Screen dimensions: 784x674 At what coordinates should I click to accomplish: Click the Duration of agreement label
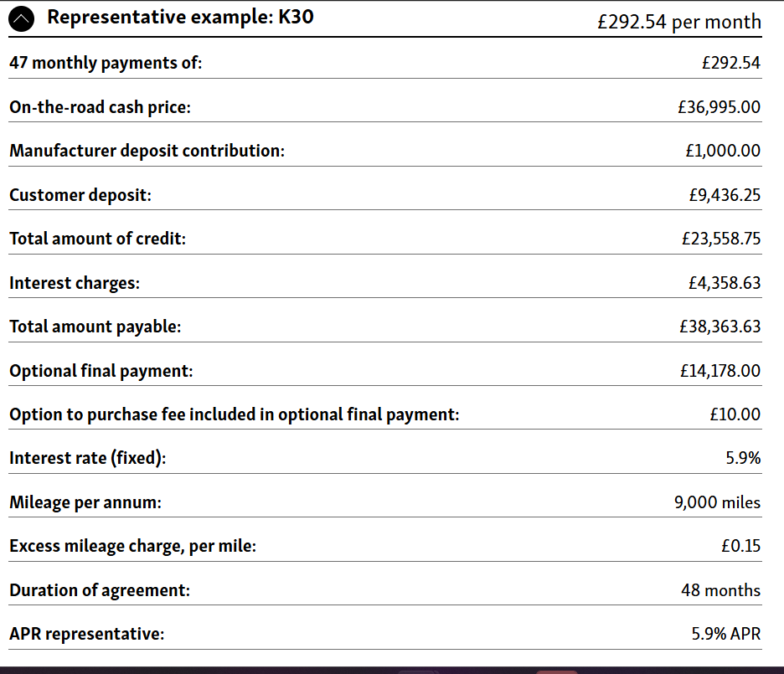(100, 590)
